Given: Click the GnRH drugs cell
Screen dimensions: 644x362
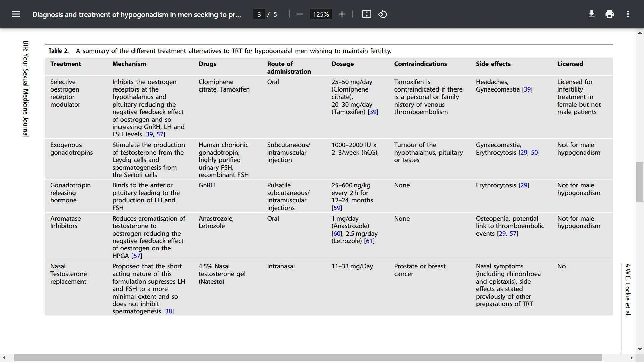Looking at the screenshot, I should click(x=207, y=185).
